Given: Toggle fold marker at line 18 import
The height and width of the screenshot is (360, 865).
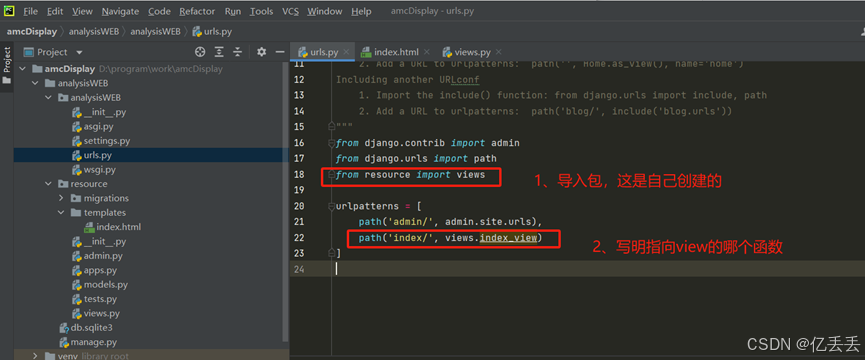Looking at the screenshot, I should click(331, 174).
